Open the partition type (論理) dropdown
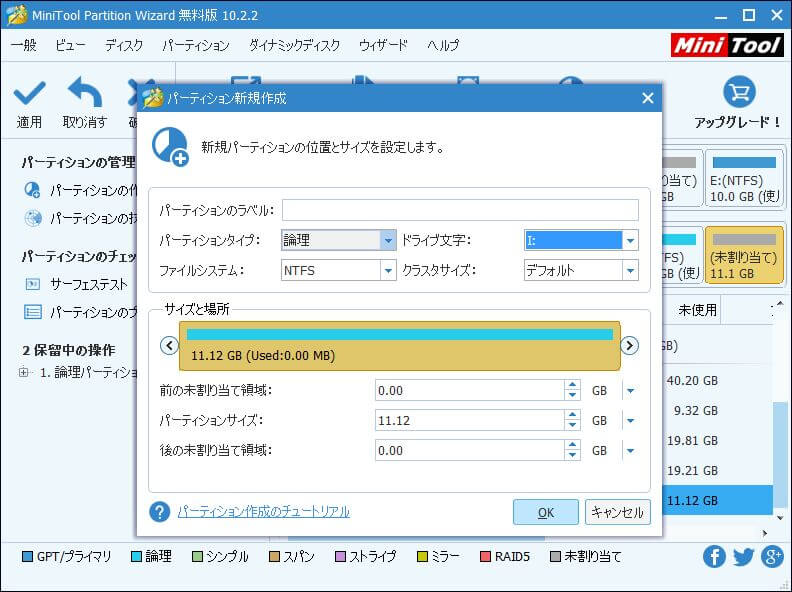 tap(388, 240)
